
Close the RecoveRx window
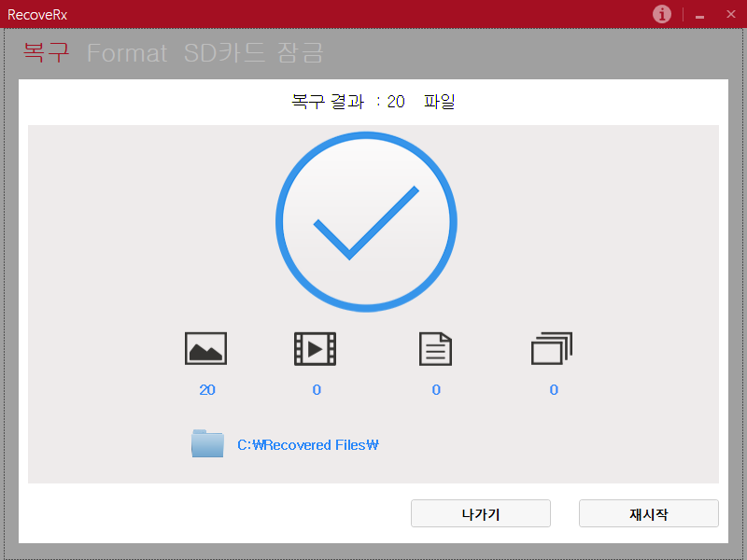(730, 14)
